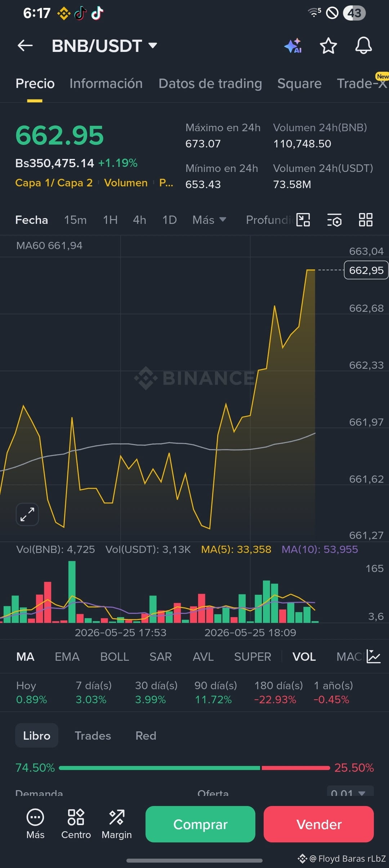The height and width of the screenshot is (868, 389).
Task: Tap the MA(10): 53,955 volume label
Action: click(x=320, y=549)
